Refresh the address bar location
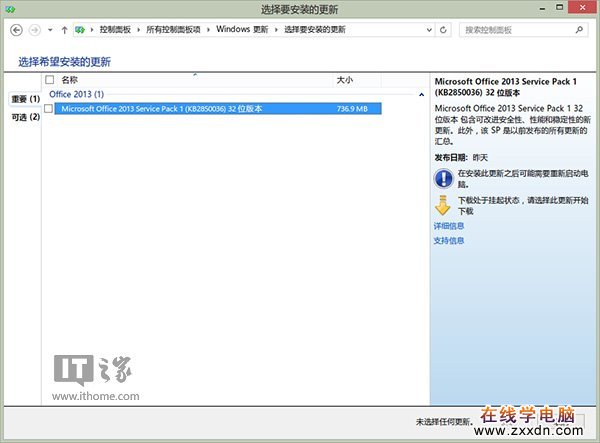 pyautogui.click(x=443, y=30)
